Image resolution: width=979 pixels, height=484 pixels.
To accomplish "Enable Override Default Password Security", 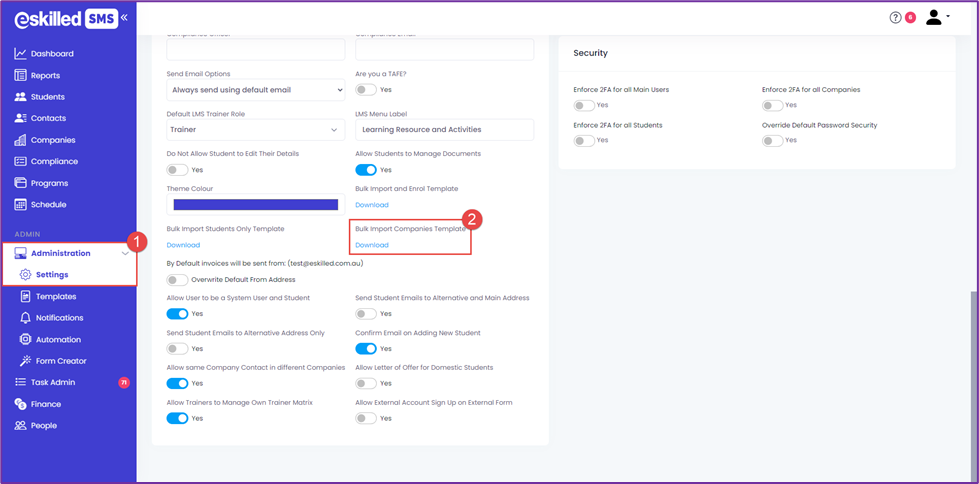I will [773, 141].
